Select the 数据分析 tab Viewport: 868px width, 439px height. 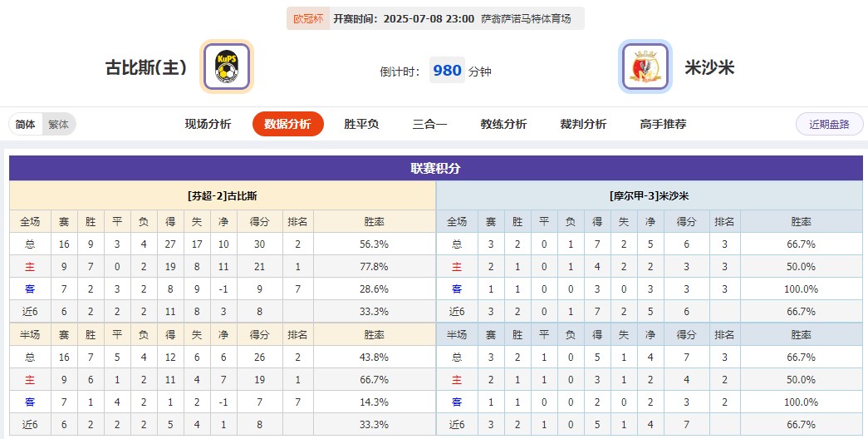tap(287, 124)
